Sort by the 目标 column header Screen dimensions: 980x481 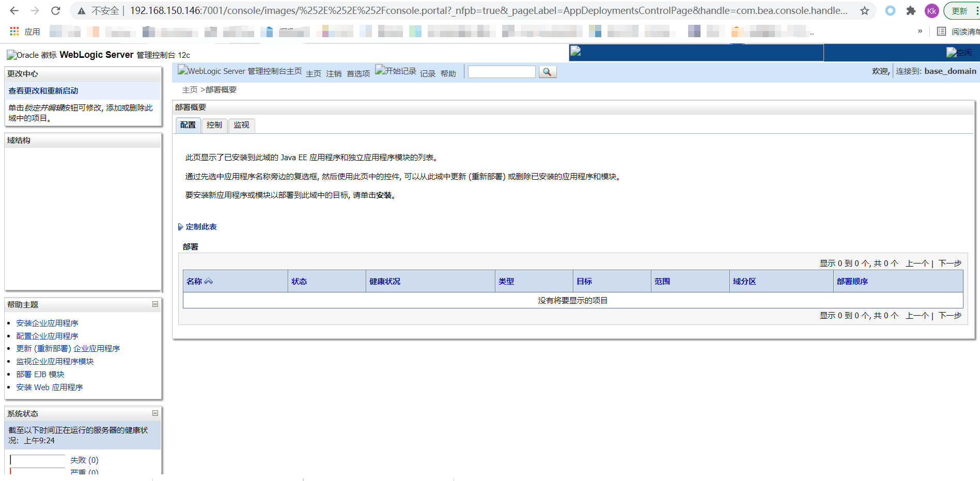(x=584, y=281)
